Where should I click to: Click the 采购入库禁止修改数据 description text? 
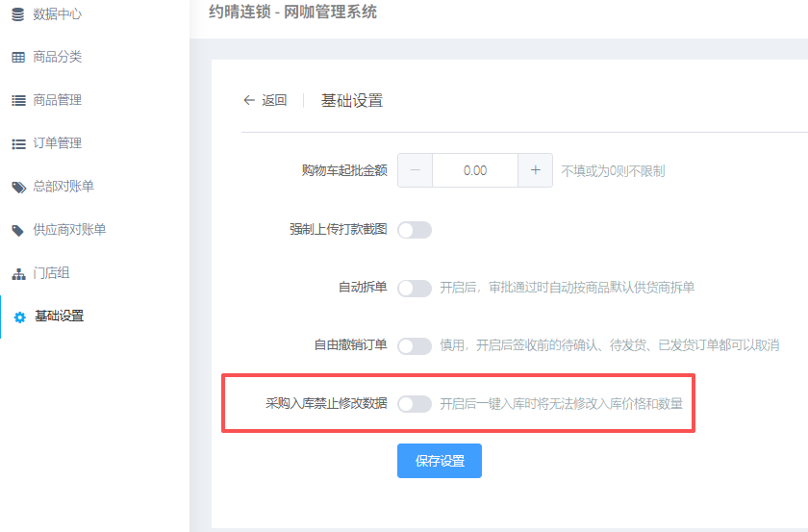(x=561, y=404)
